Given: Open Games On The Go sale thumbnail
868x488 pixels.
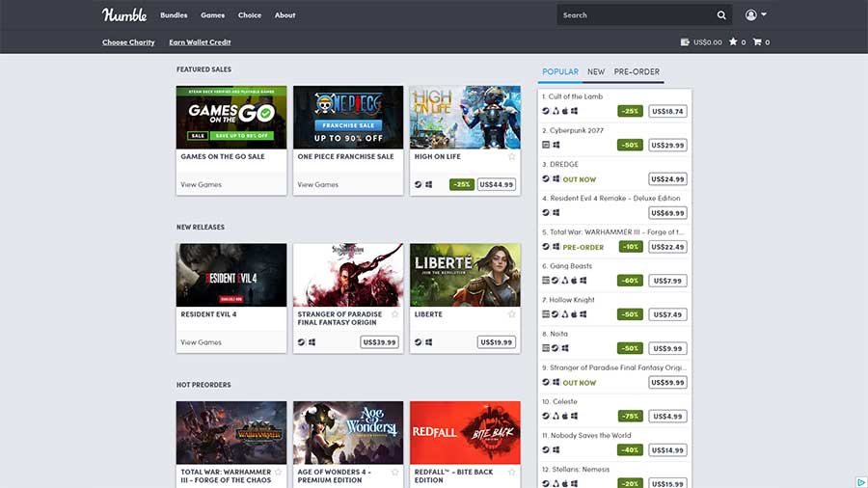Looking at the screenshot, I should [231, 118].
